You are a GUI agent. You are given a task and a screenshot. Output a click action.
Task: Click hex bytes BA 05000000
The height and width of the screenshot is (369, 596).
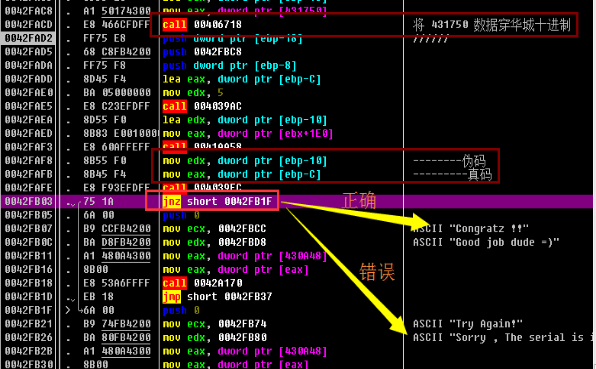116,93
